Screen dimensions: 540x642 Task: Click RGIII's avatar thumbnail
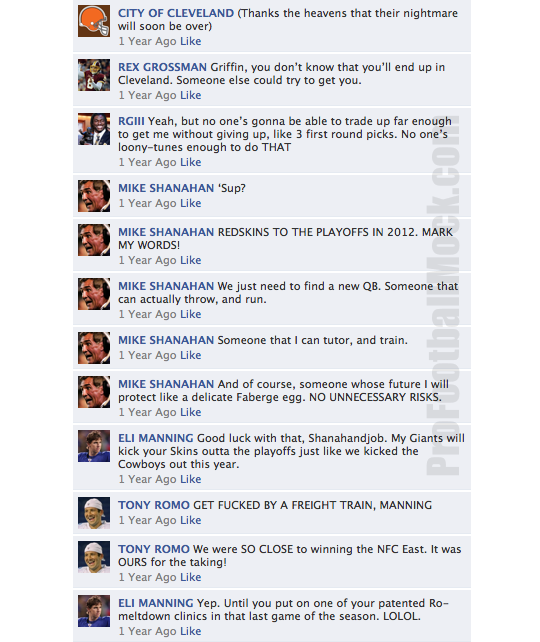[x=94, y=129]
